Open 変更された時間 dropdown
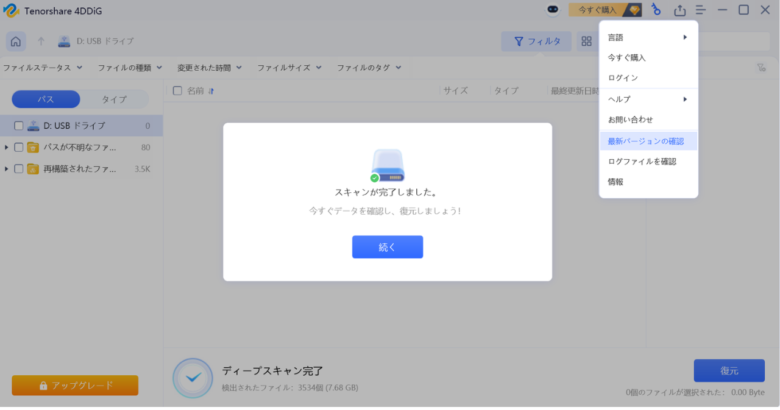Screen dimensions: 780x410 [x=209, y=68]
